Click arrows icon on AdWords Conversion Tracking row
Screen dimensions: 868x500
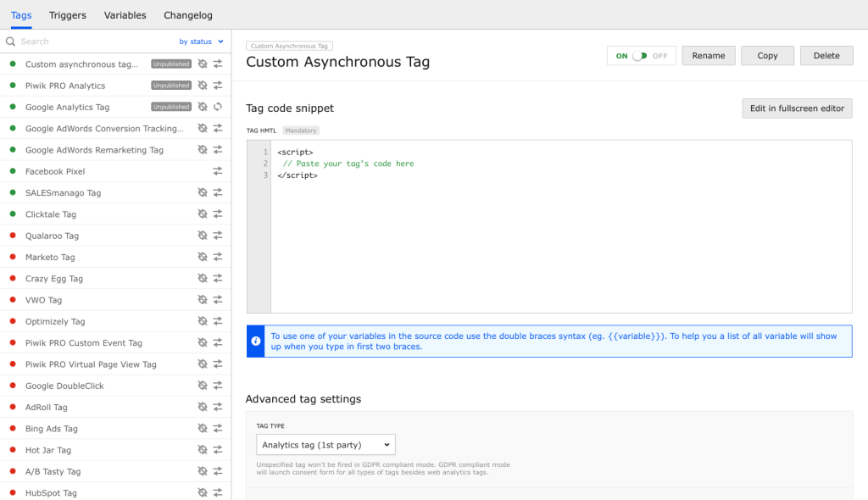(x=218, y=129)
